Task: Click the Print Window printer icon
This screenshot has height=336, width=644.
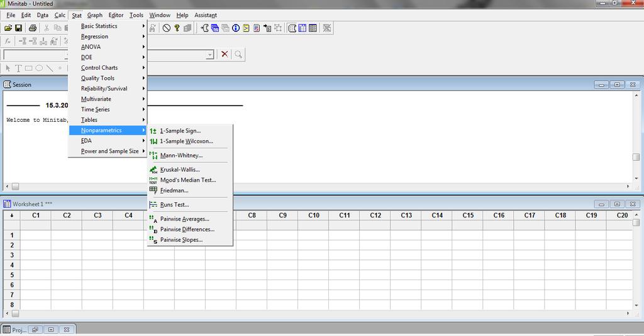Action: (x=33, y=28)
